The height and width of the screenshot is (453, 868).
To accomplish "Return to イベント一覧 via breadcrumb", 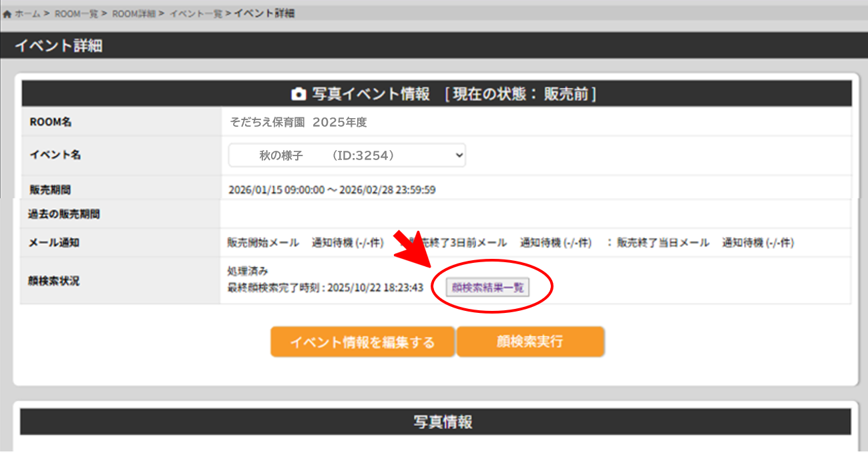I will click(x=196, y=14).
